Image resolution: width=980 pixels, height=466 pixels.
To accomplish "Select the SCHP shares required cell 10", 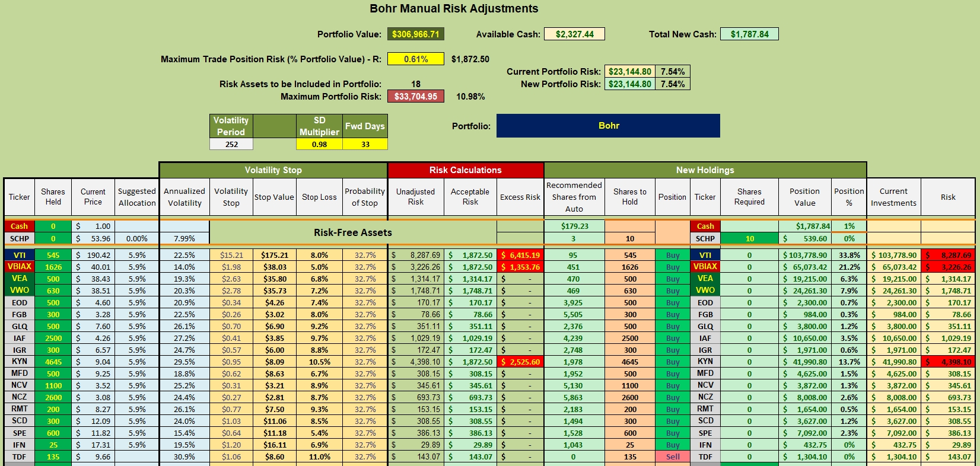I will click(x=749, y=238).
